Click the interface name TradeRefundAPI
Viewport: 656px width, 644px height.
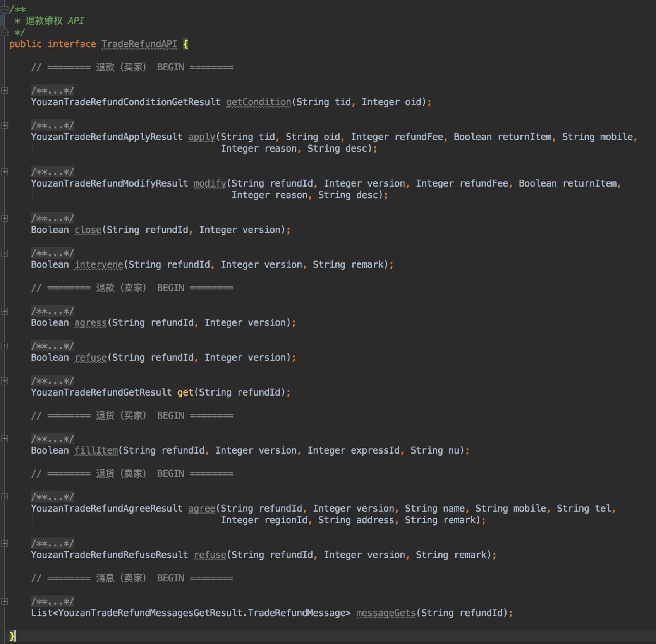139,44
